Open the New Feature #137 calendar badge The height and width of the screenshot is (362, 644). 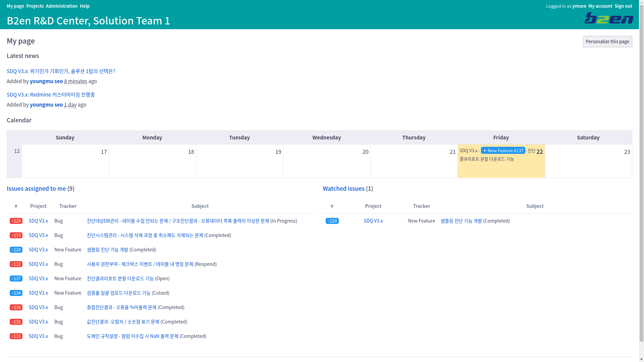(x=503, y=150)
